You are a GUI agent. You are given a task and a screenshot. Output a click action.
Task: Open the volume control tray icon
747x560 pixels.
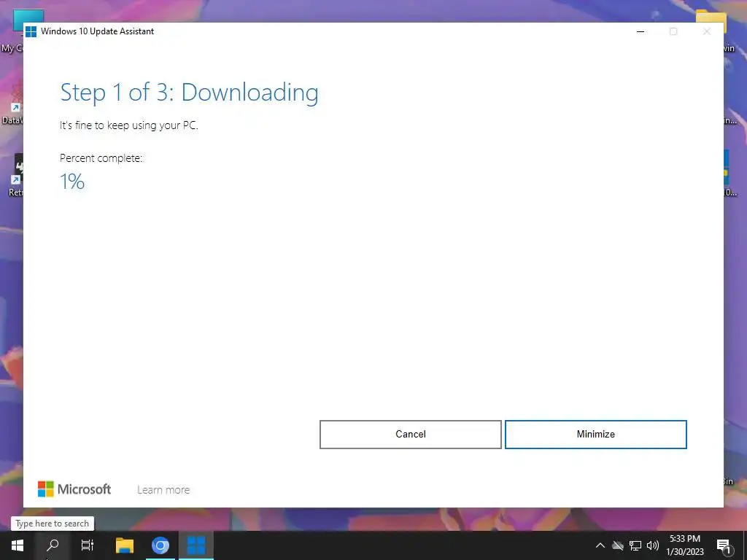[653, 545]
